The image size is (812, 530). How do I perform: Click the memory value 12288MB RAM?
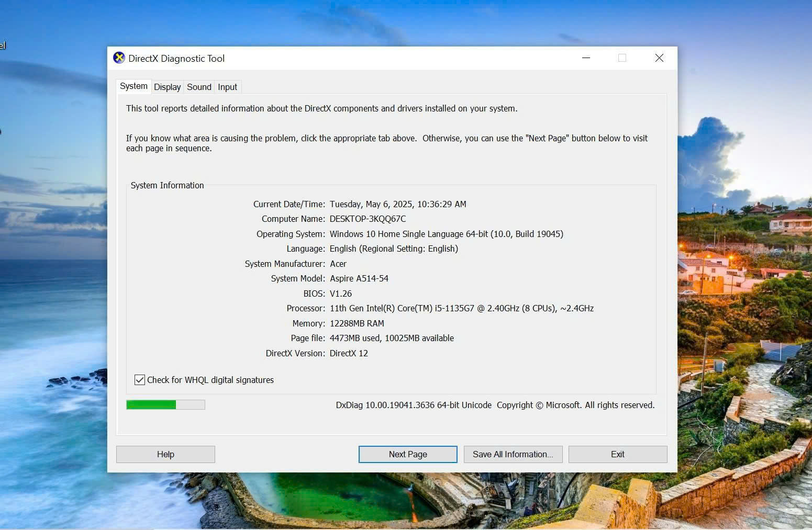[357, 323]
